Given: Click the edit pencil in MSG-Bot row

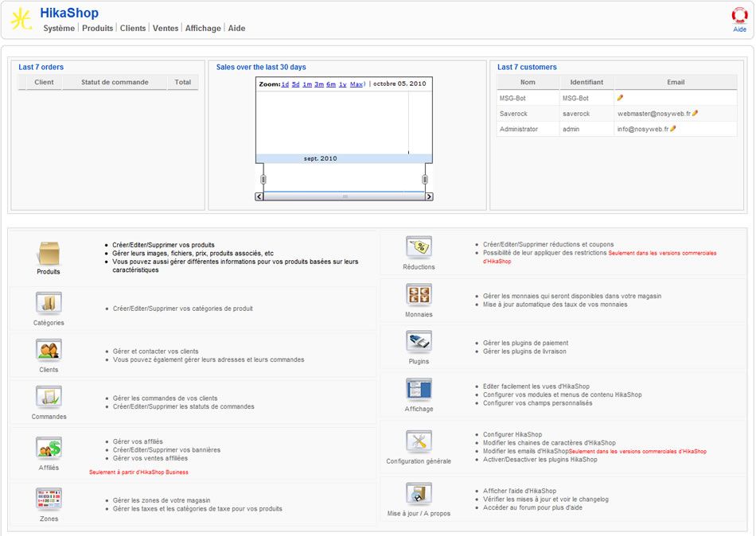Looking at the screenshot, I should 620,98.
